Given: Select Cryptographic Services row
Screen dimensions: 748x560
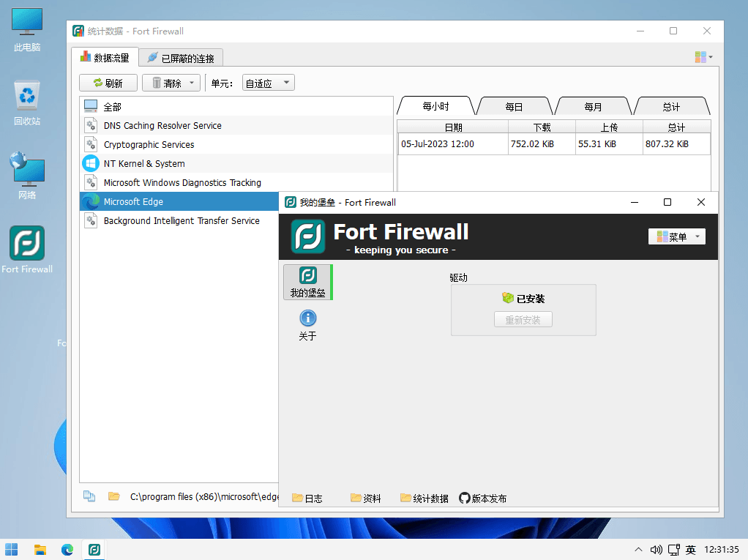Looking at the screenshot, I should (236, 144).
